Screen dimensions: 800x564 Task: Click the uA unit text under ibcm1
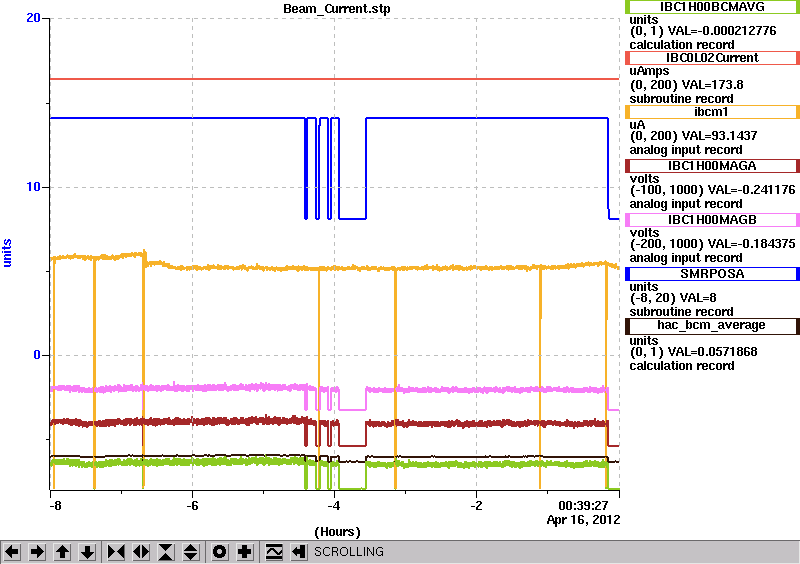click(x=637, y=125)
